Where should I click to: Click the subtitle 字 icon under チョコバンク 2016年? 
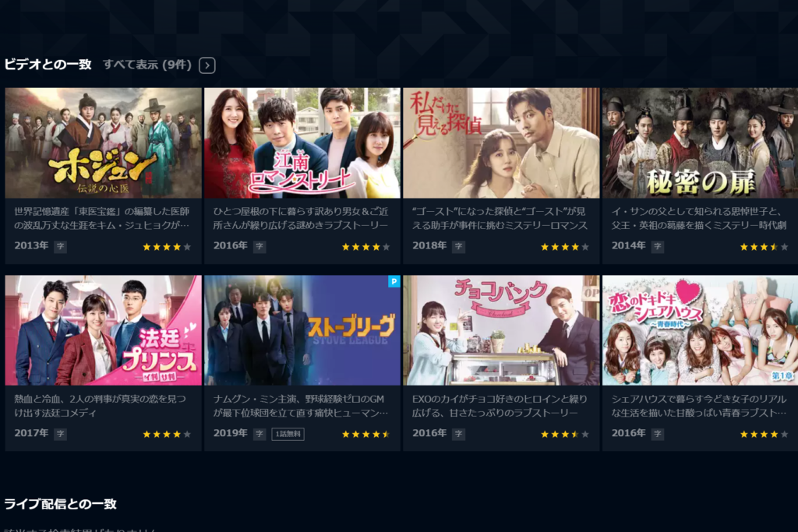458,434
